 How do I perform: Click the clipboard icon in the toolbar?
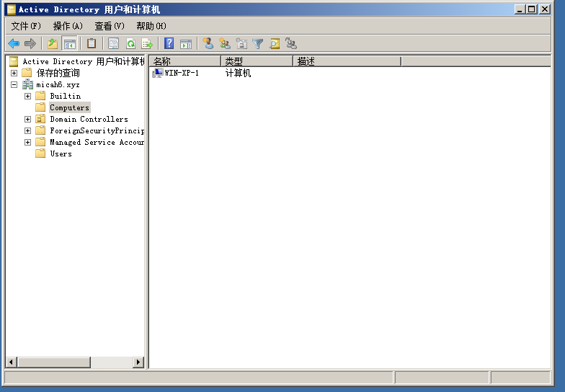pos(92,43)
